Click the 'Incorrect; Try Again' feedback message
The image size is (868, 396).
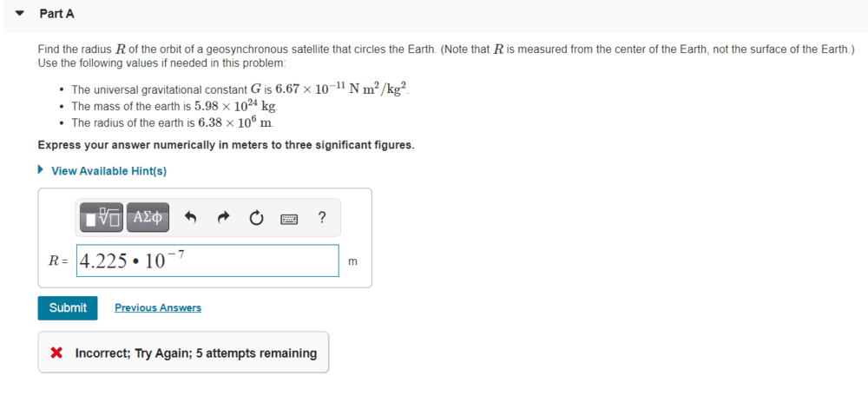(195, 353)
